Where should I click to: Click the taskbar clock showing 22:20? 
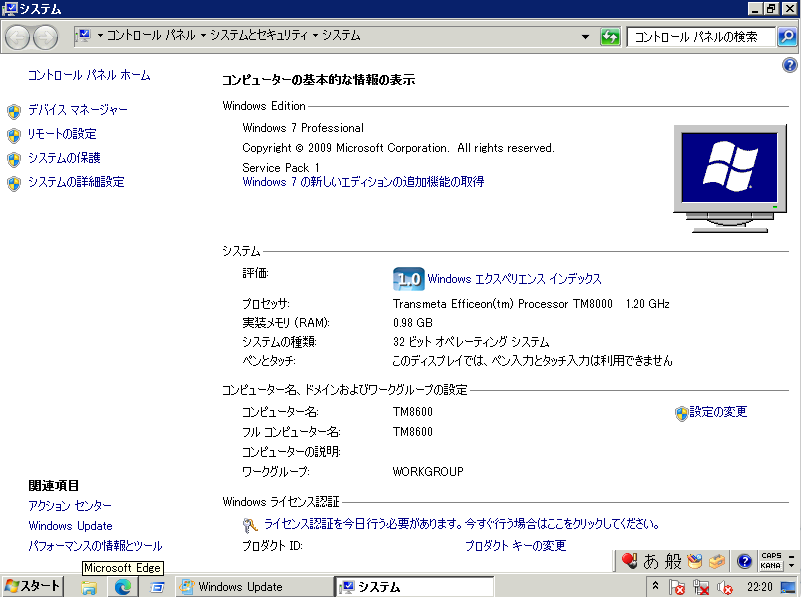click(x=760, y=587)
